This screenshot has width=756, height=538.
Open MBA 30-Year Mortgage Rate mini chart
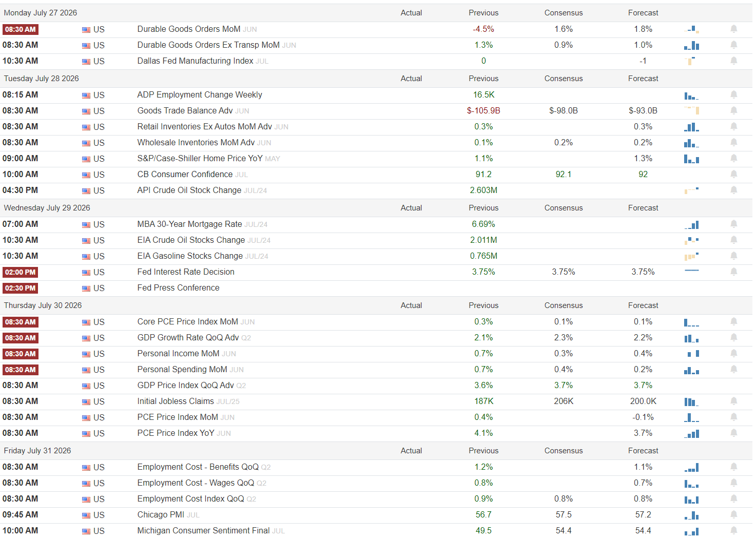pos(691,225)
